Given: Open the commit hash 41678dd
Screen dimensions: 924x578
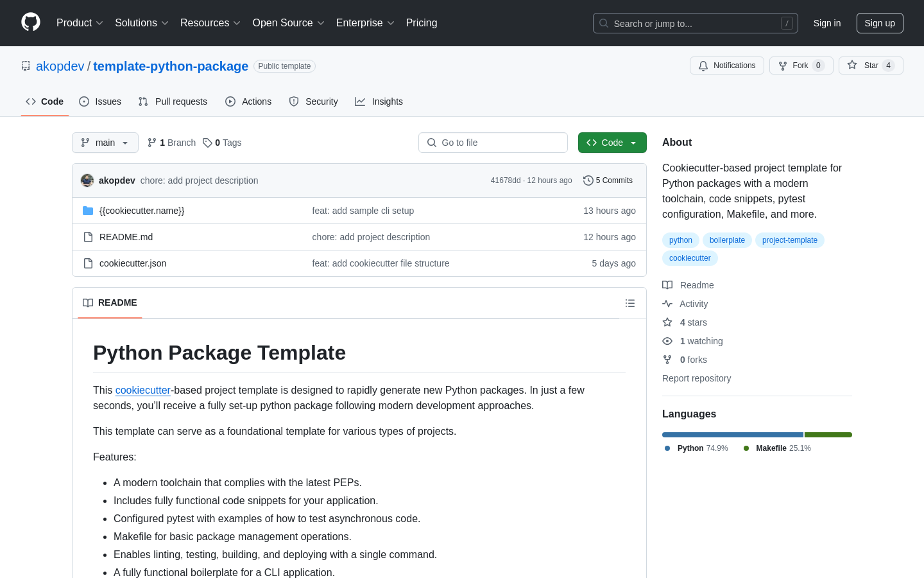Looking at the screenshot, I should tap(506, 180).
